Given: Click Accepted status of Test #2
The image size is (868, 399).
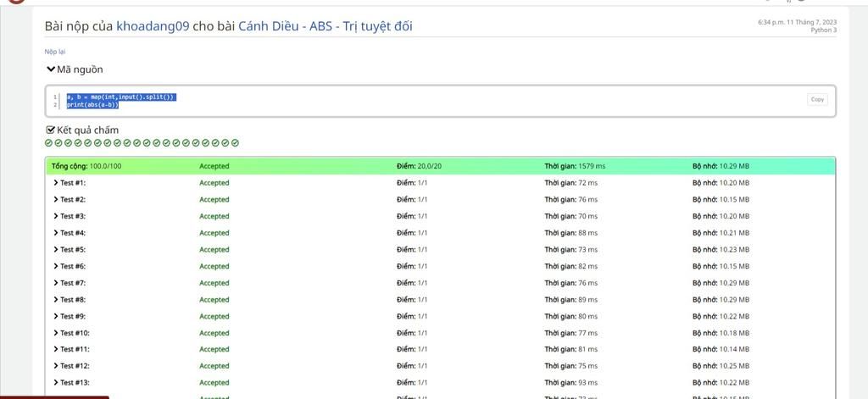Looking at the screenshot, I should pos(214,200).
